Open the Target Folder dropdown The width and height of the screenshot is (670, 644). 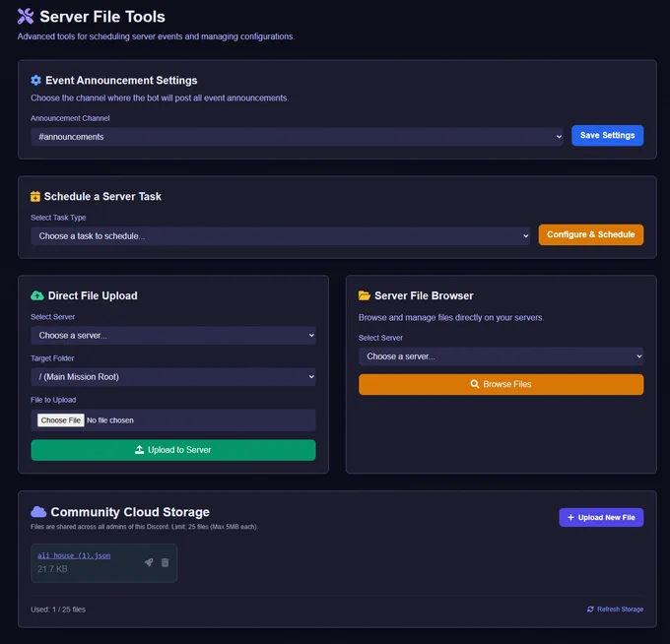pyautogui.click(x=173, y=377)
